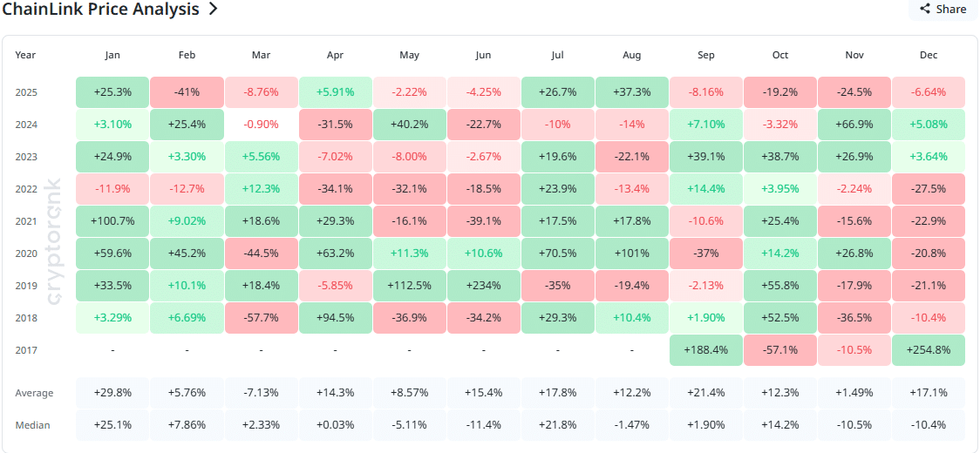Click the -41% February 2025 cell
980x453 pixels.
[x=187, y=92]
